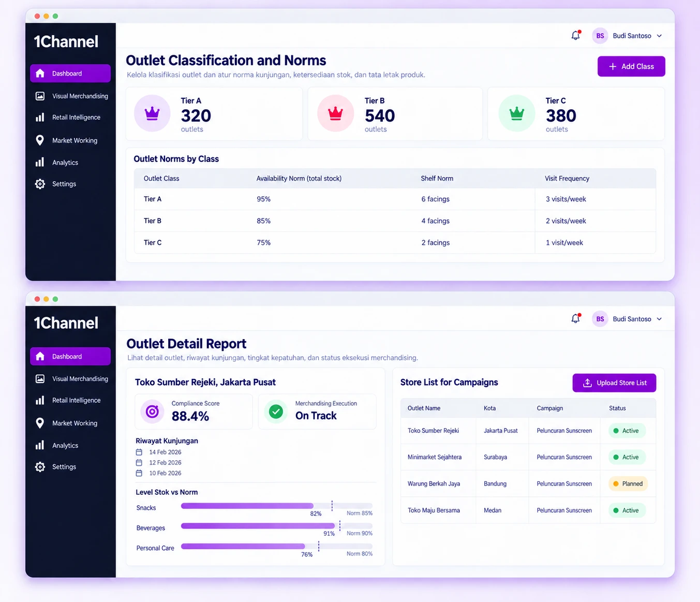Open notification bell in top window

[575, 35]
